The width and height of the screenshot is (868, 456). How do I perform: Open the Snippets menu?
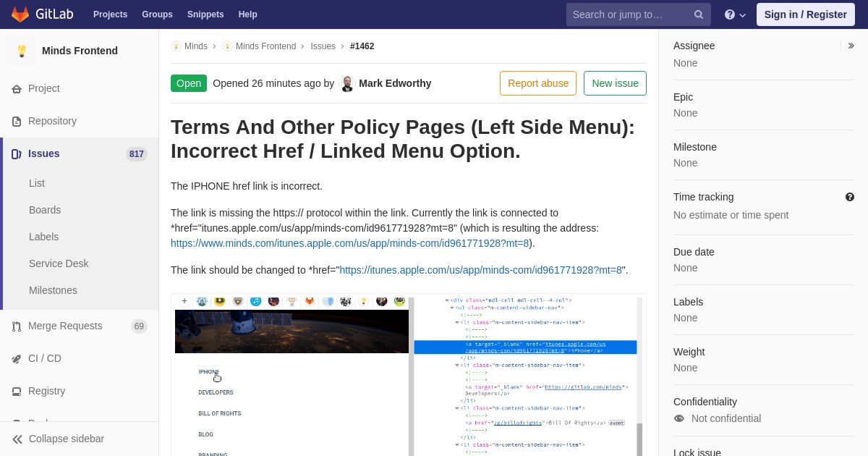(205, 14)
